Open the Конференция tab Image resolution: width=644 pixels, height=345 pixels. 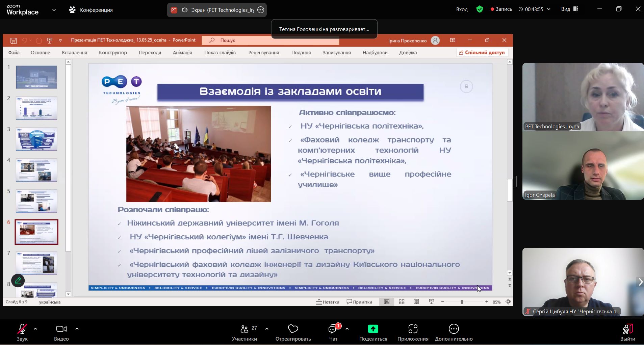[91, 10]
